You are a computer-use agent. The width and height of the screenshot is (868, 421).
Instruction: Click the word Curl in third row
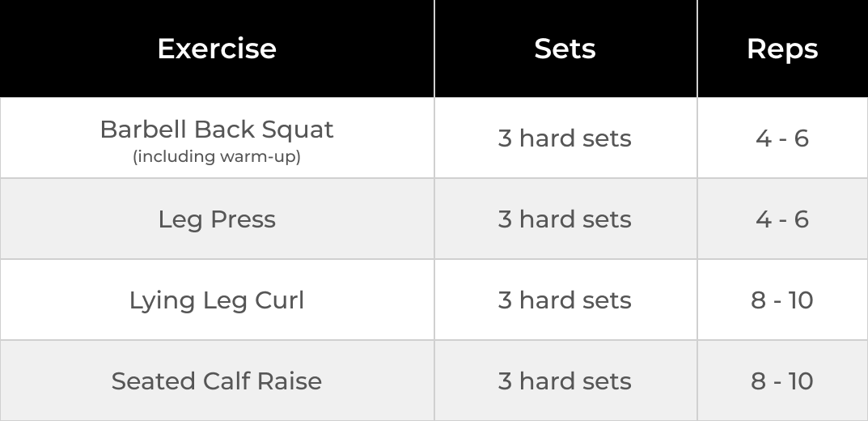click(x=280, y=300)
